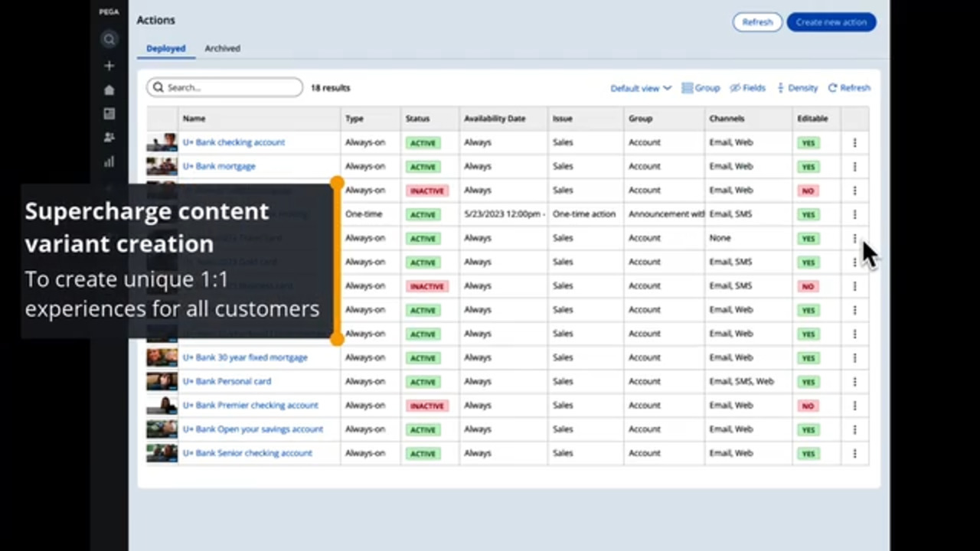Open row menu for U+ Bank Senior checking account
The width and height of the screenshot is (980, 551).
point(854,454)
